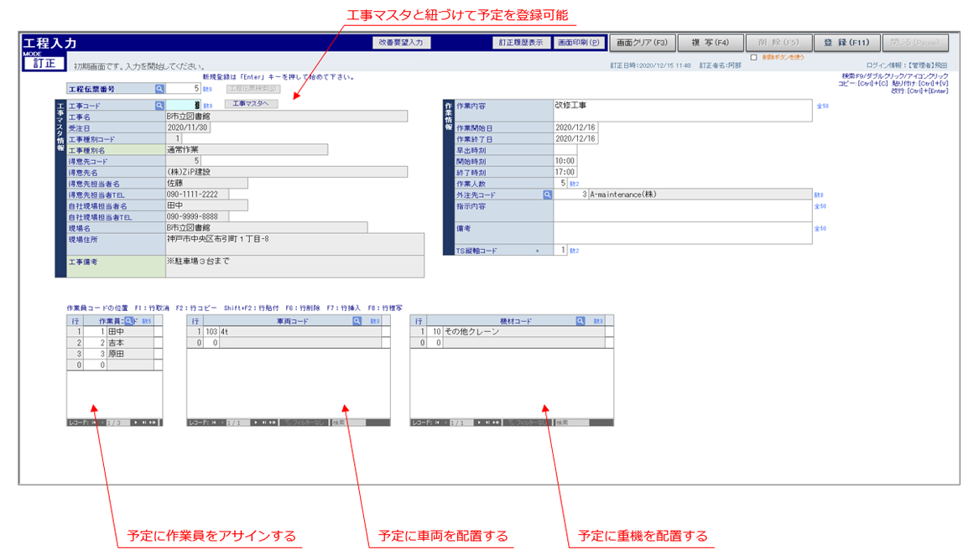Screen dimensions: 979x560
Task: Click the 開始時刻 field showing 10:00
Action: pos(565,161)
